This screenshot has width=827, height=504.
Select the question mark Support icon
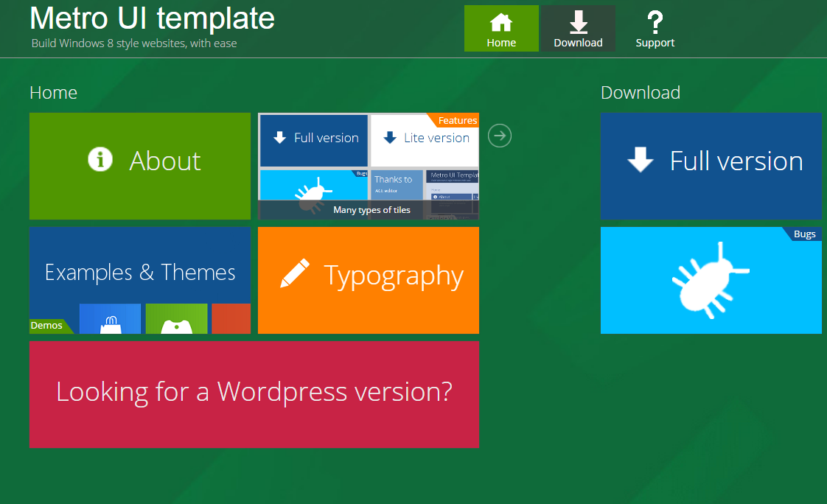point(655,21)
